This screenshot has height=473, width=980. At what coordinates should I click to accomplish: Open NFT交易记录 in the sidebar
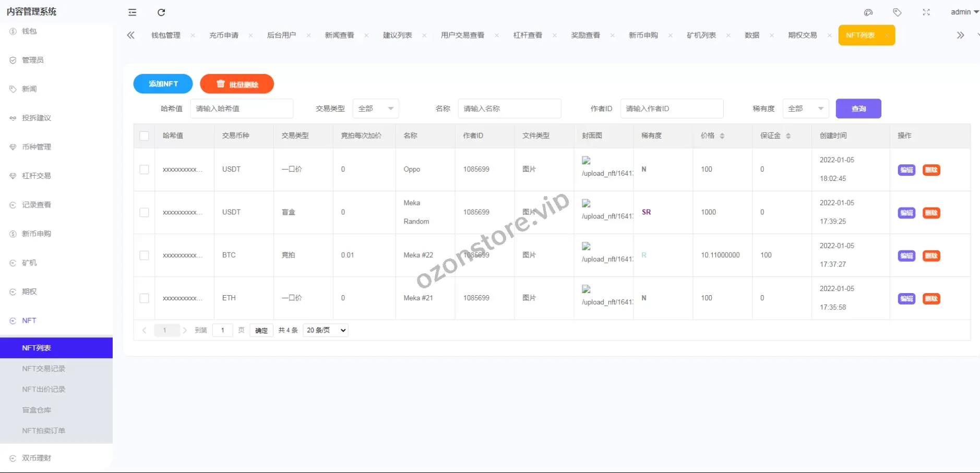pyautogui.click(x=44, y=369)
